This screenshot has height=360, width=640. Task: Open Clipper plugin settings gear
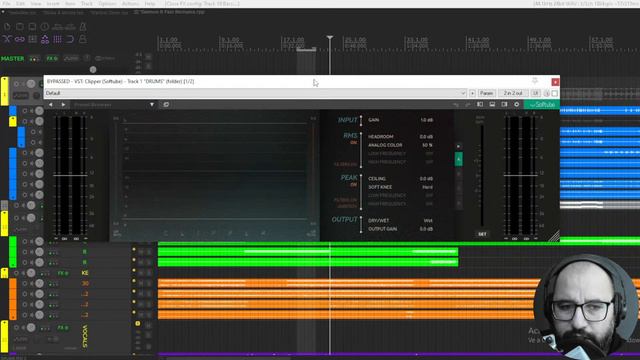pyautogui.click(x=517, y=104)
